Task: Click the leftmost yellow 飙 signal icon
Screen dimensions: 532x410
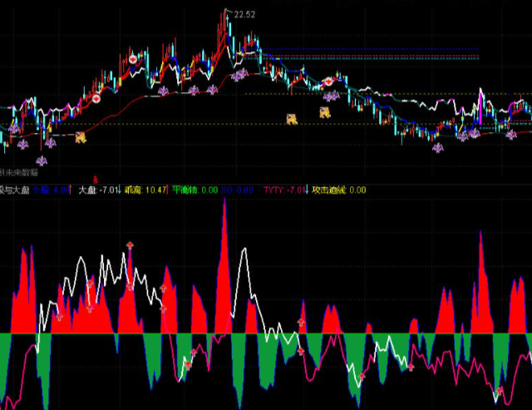Action: pyautogui.click(x=81, y=137)
